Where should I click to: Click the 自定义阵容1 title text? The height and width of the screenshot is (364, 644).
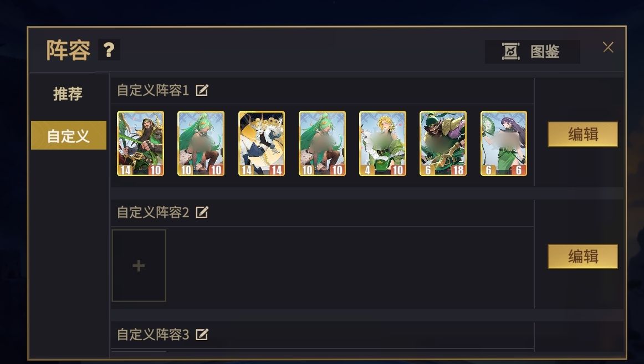click(x=153, y=90)
